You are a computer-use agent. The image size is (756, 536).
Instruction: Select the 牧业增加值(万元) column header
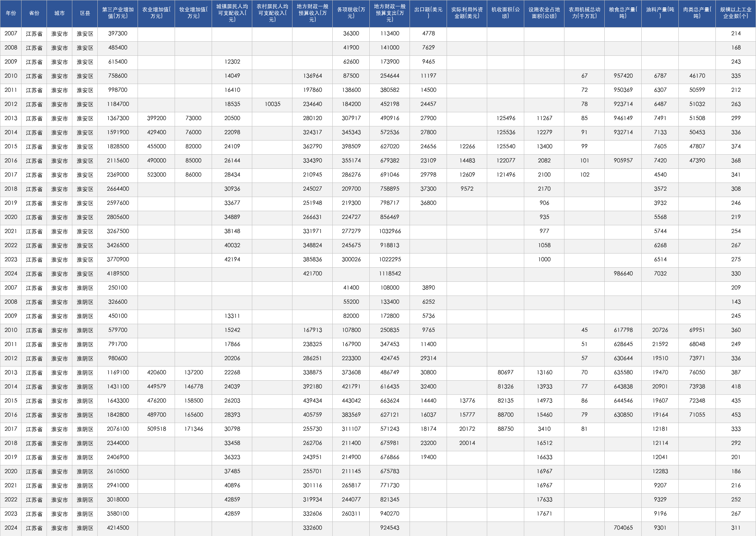[x=193, y=13]
